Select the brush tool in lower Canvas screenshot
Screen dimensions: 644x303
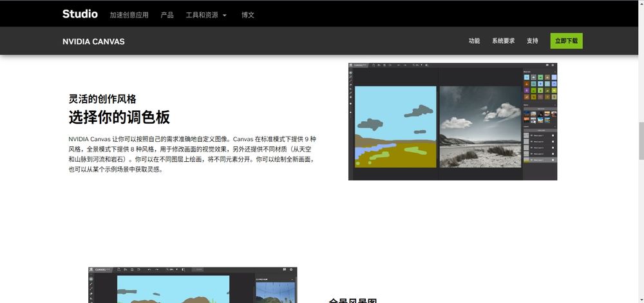(x=91, y=284)
